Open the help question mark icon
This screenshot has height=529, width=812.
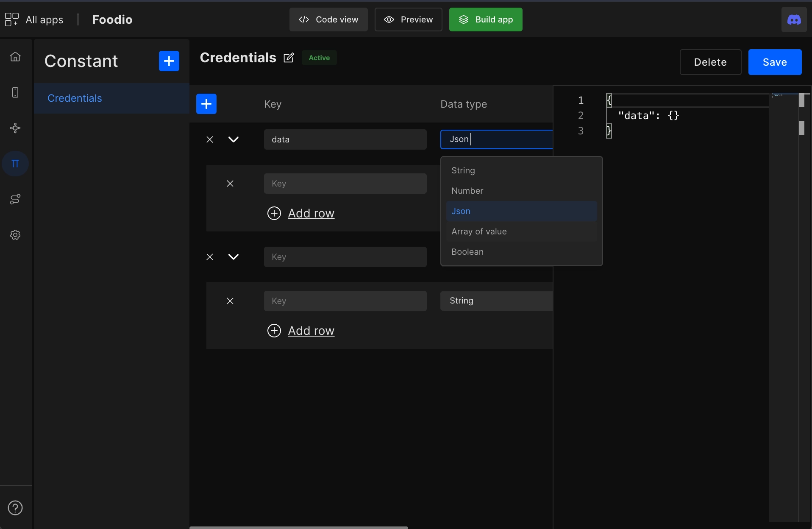[15, 508]
